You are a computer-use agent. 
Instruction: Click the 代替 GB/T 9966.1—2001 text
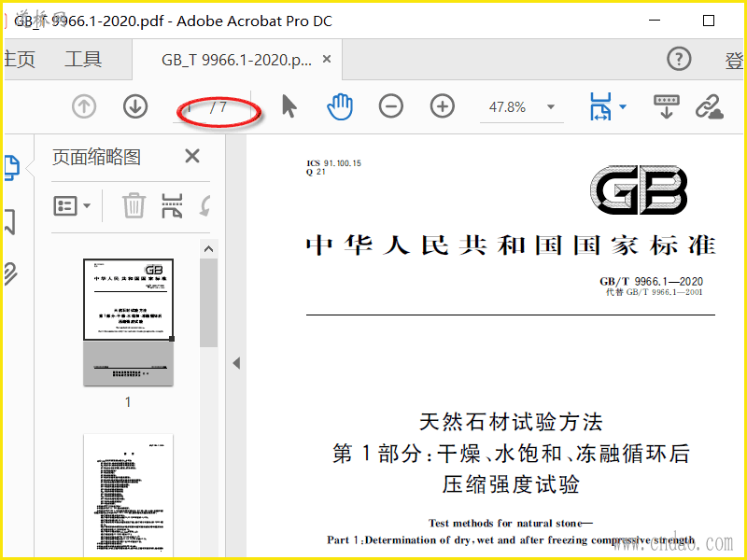654,292
